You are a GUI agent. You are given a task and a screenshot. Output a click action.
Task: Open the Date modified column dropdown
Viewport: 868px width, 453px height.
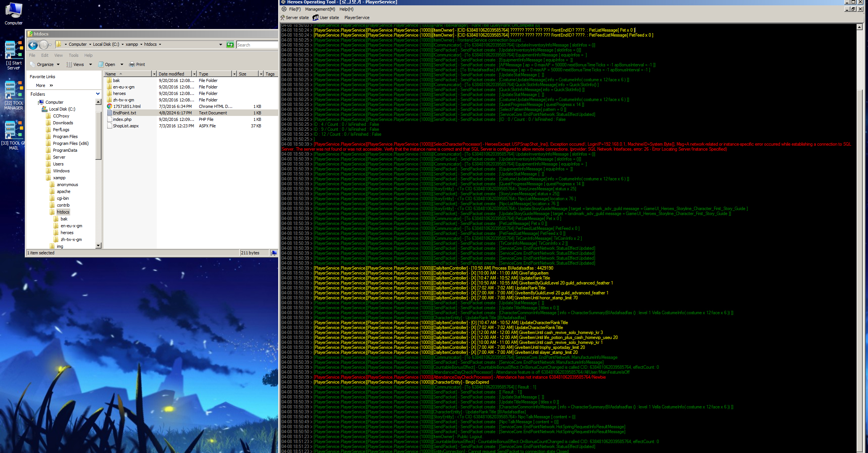click(x=194, y=74)
